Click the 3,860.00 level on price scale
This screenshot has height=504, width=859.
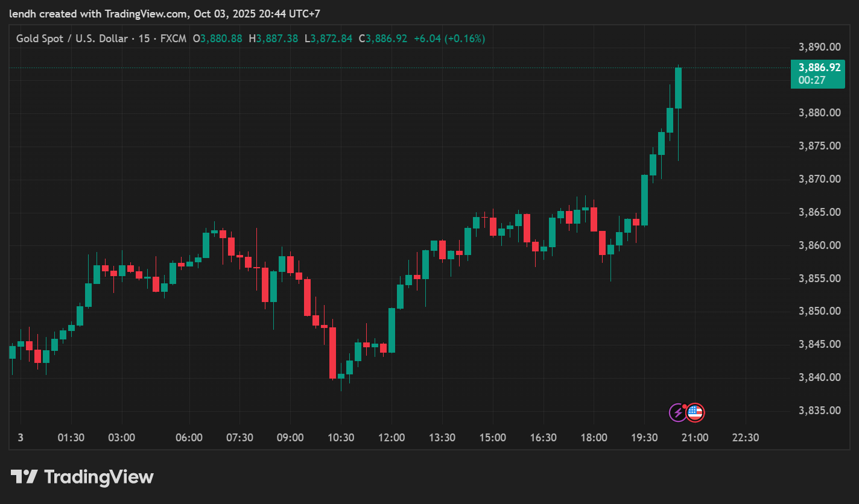coord(819,245)
